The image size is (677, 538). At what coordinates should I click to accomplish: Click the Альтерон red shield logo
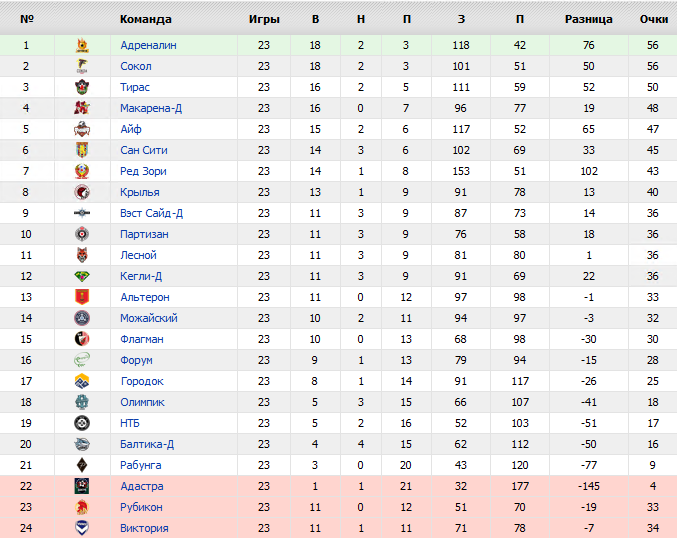tap(82, 297)
